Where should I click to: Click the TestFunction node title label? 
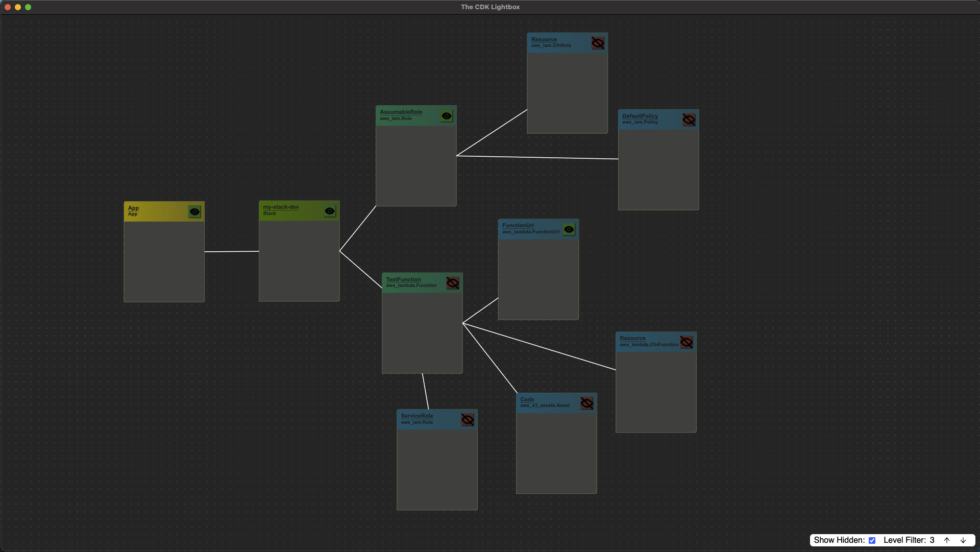tap(403, 279)
